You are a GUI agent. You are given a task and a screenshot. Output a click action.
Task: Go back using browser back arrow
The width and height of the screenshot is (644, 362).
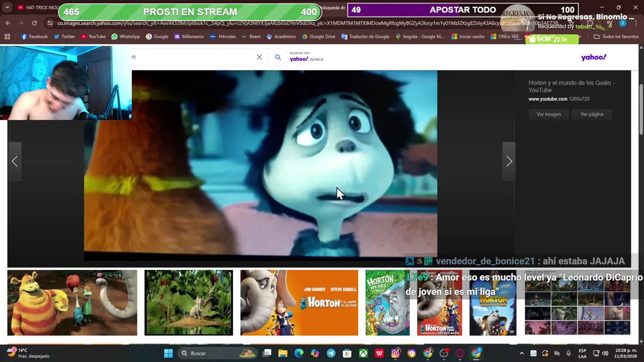tap(8, 23)
